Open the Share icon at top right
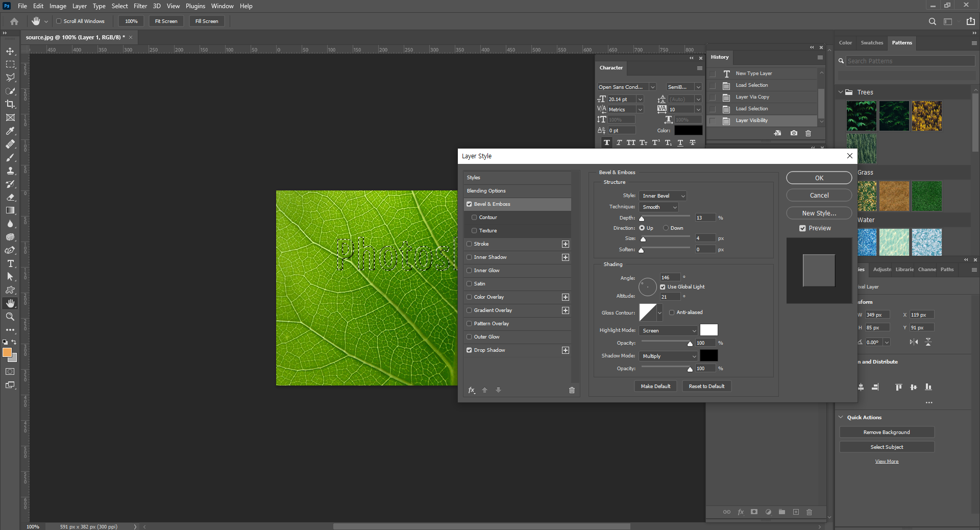 [x=971, y=21]
